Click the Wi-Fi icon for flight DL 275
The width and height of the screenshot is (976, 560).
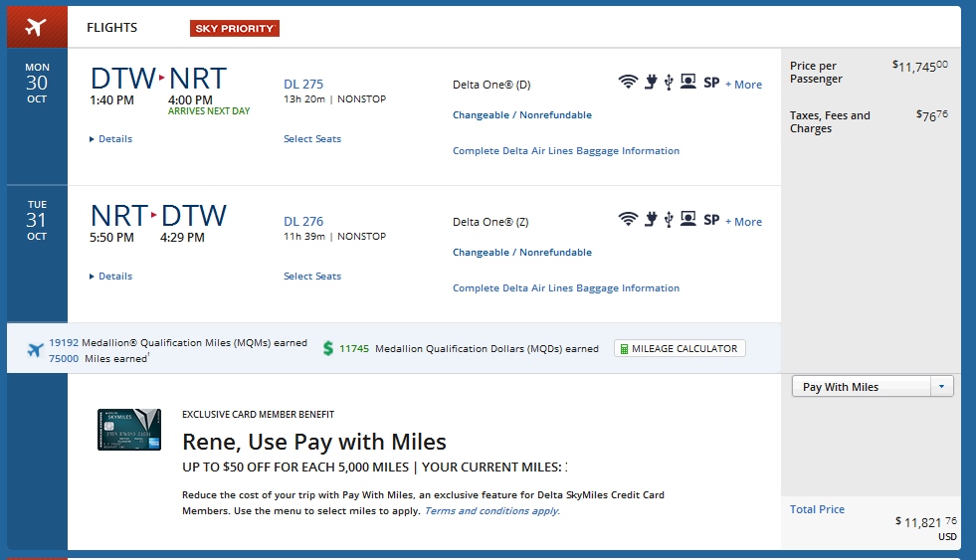point(628,83)
